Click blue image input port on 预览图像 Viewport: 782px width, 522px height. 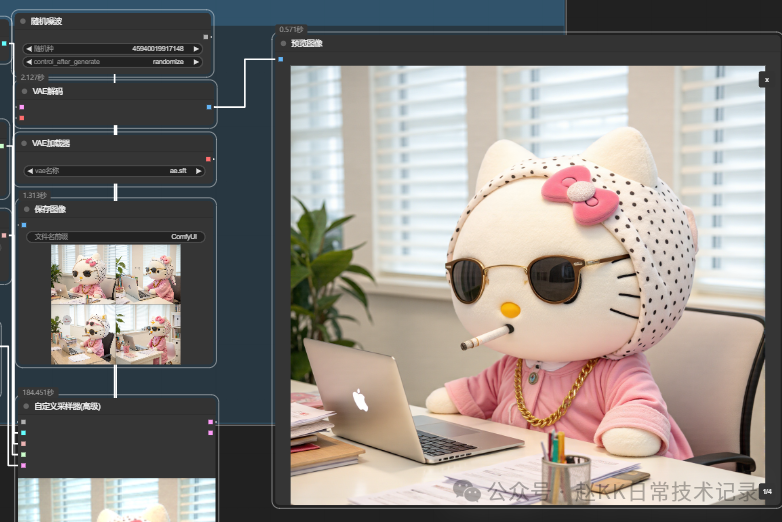(x=281, y=59)
